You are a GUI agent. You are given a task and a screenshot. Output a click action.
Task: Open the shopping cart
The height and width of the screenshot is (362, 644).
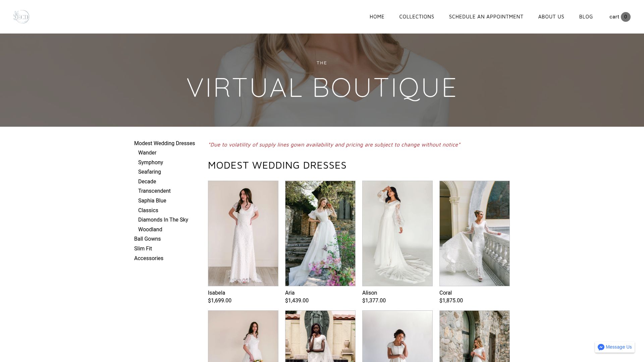click(x=620, y=17)
